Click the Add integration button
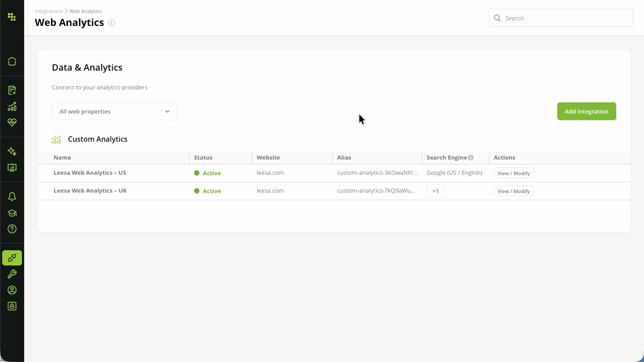 coord(586,111)
